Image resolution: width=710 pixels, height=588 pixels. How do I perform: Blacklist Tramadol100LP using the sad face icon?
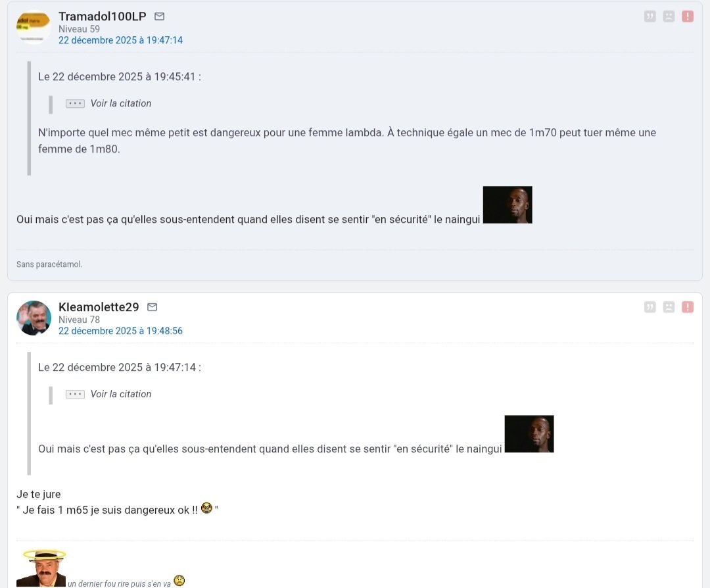click(669, 16)
